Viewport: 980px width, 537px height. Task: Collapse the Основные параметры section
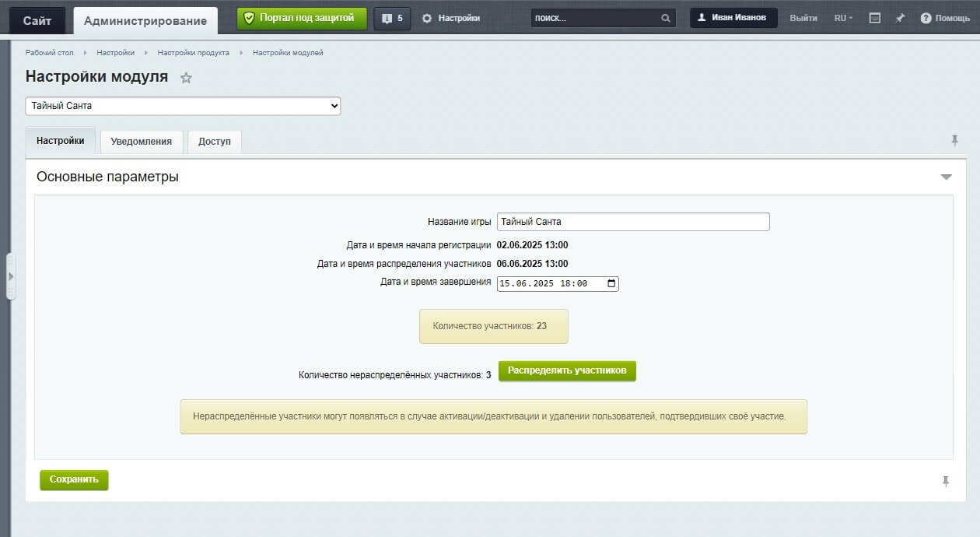coord(946,177)
